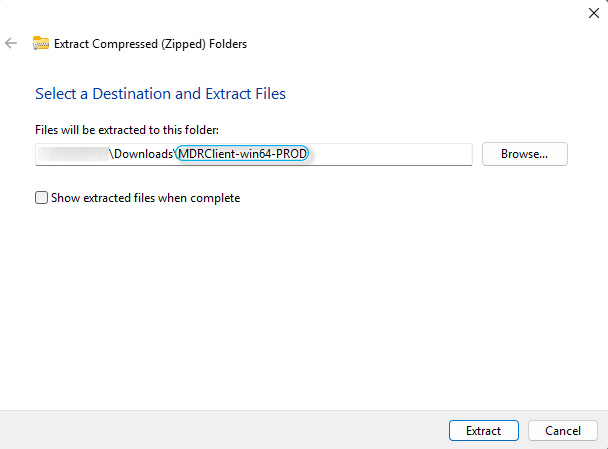Click the \Downloads segment of the path
The height and width of the screenshot is (449, 608).
(141, 154)
